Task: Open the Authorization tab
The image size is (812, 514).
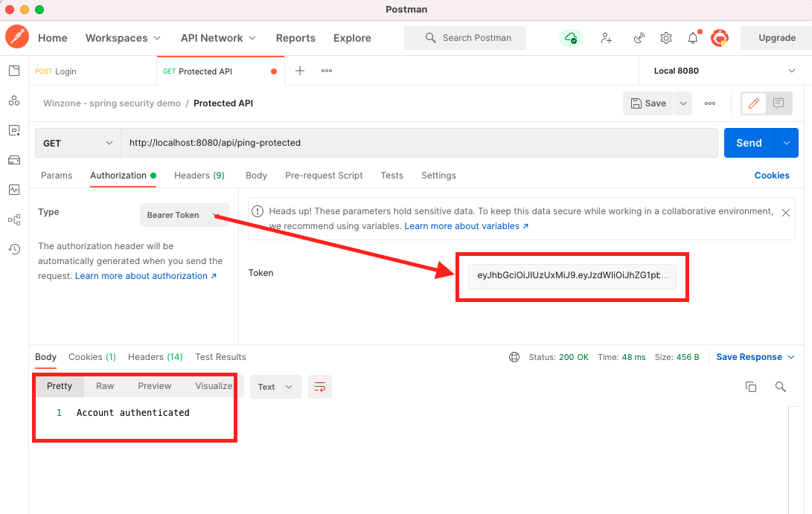Action: [x=123, y=176]
